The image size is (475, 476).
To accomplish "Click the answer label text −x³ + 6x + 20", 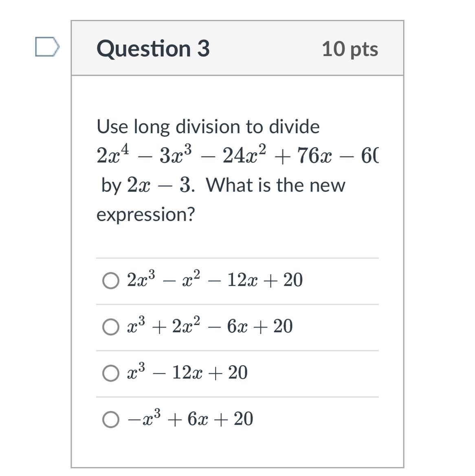I will tap(190, 419).
